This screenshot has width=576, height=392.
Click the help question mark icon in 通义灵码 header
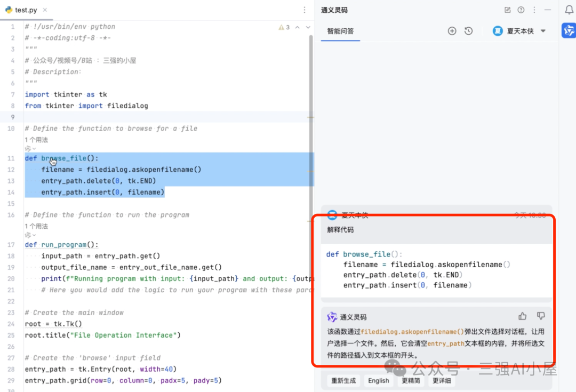(521, 10)
